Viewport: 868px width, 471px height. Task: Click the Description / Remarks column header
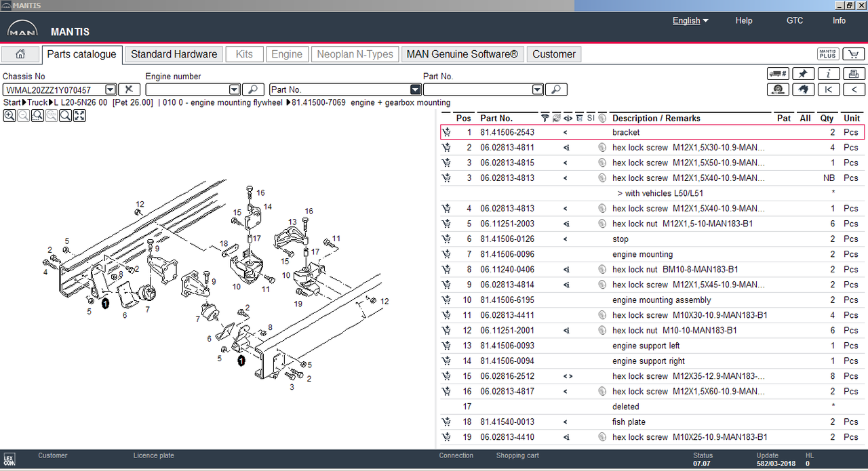(x=656, y=118)
